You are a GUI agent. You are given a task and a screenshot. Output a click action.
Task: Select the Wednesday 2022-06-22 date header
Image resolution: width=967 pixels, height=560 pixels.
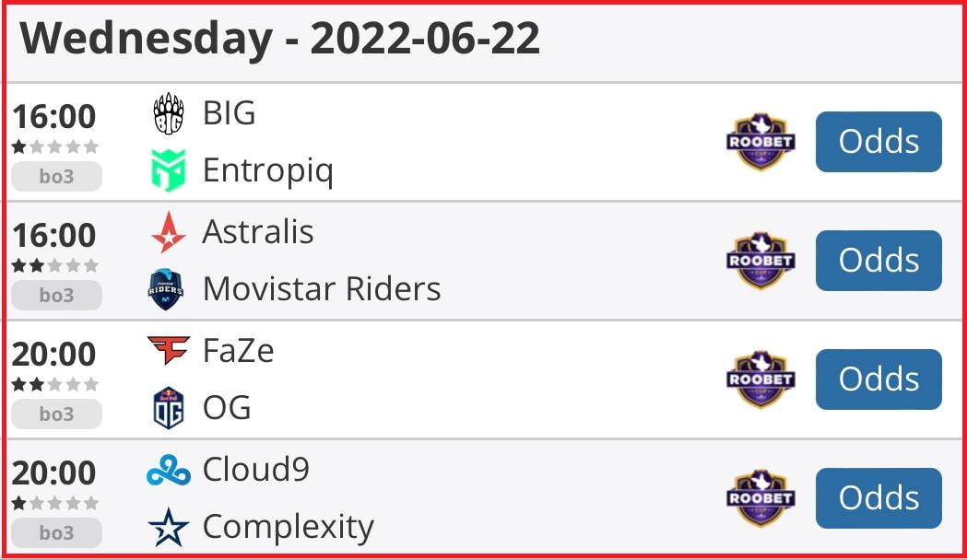pyautogui.click(x=280, y=38)
